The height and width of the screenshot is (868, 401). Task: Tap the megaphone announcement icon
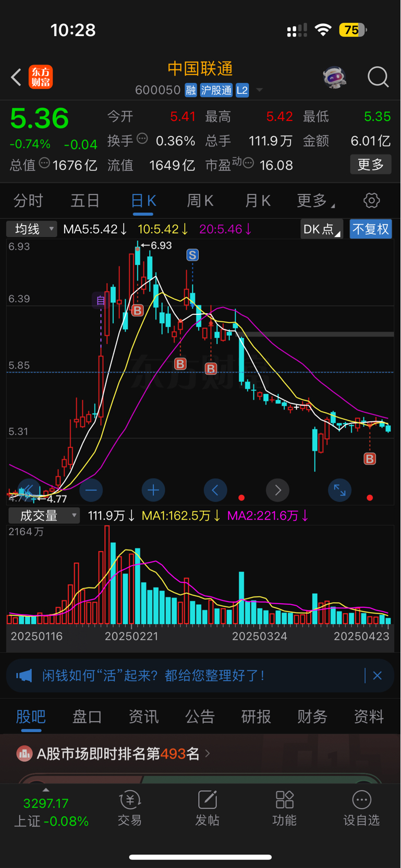pyautogui.click(x=24, y=676)
